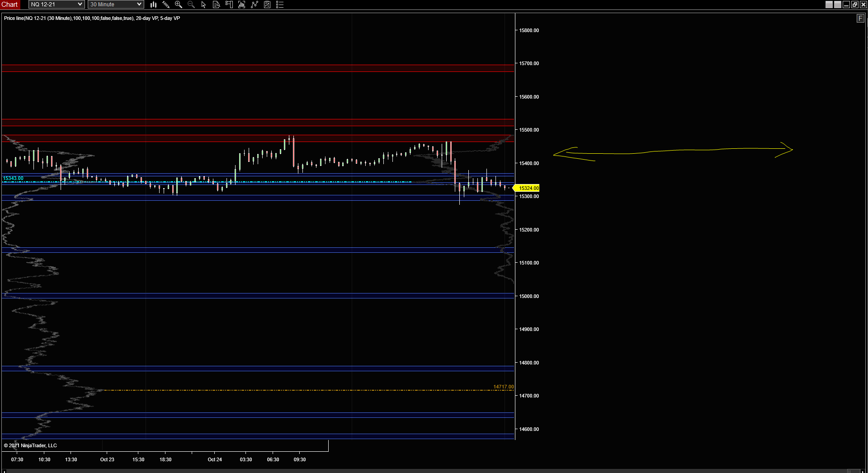Minimize the chart window
The image size is (868, 473).
[x=846, y=5]
